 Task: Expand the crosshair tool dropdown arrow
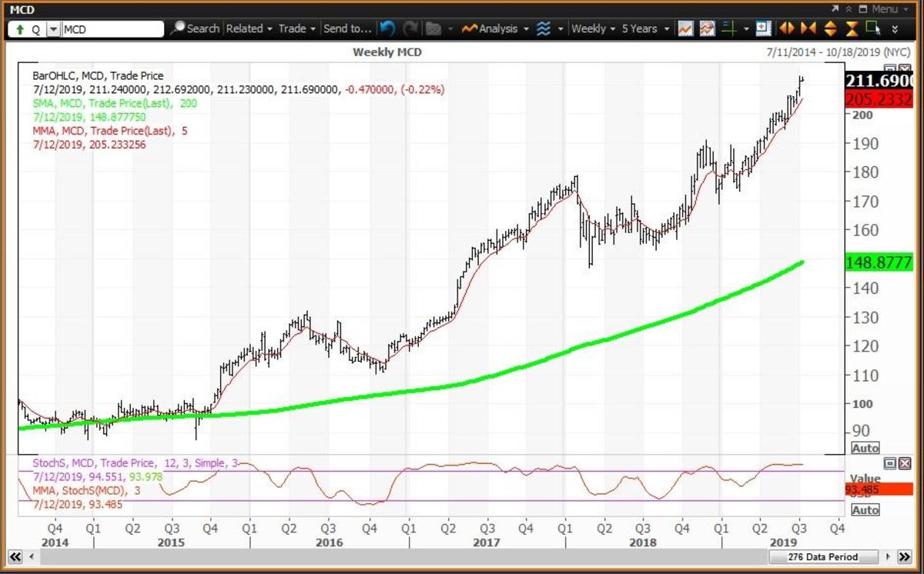pos(746,29)
